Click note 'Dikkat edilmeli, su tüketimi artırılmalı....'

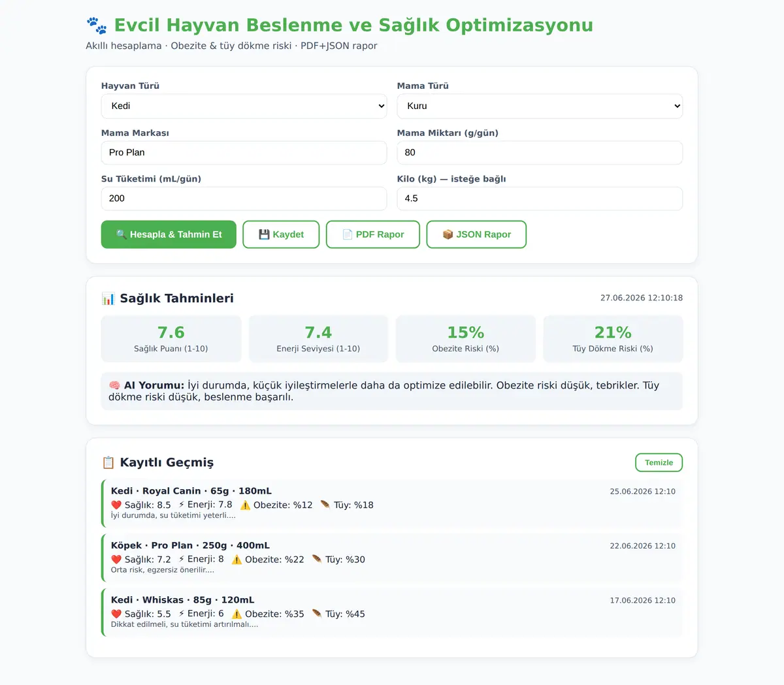pyautogui.click(x=185, y=624)
